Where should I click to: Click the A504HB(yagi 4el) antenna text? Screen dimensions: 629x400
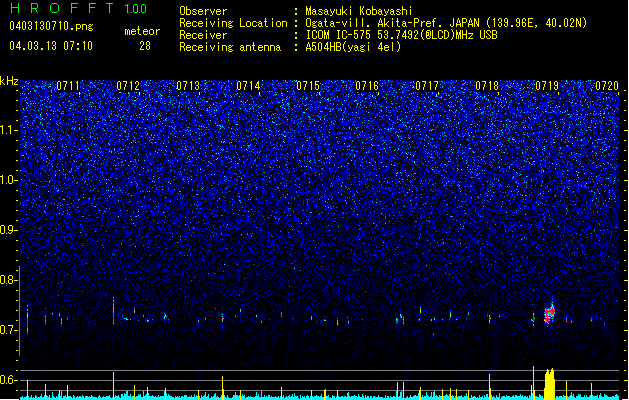coord(353,47)
